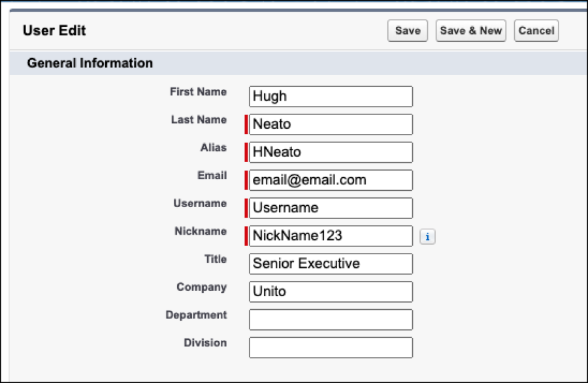The width and height of the screenshot is (588, 383).
Task: Click the Nickname field showing NickName123
Action: 330,236
